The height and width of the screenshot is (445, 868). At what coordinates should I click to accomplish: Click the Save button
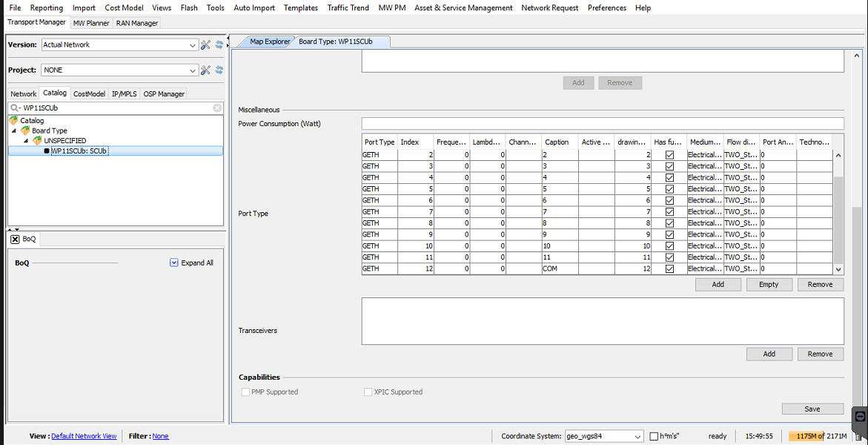[812, 409]
